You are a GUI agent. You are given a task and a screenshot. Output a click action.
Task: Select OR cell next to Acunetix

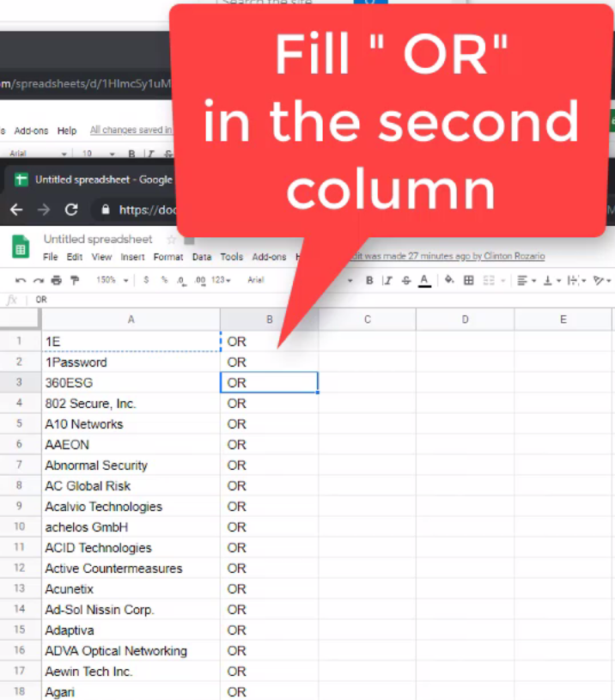[x=269, y=589]
